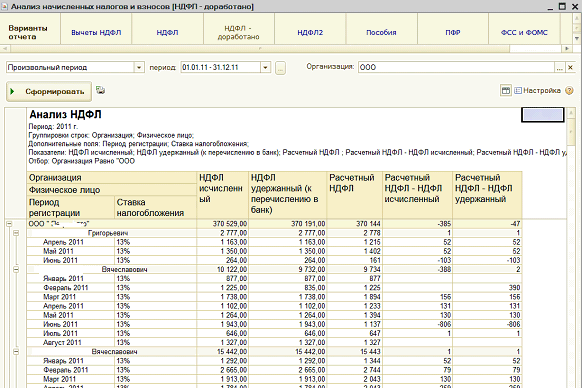The height and width of the screenshot is (389, 583).
Task: Click the Организация input field
Action: (x=456, y=67)
